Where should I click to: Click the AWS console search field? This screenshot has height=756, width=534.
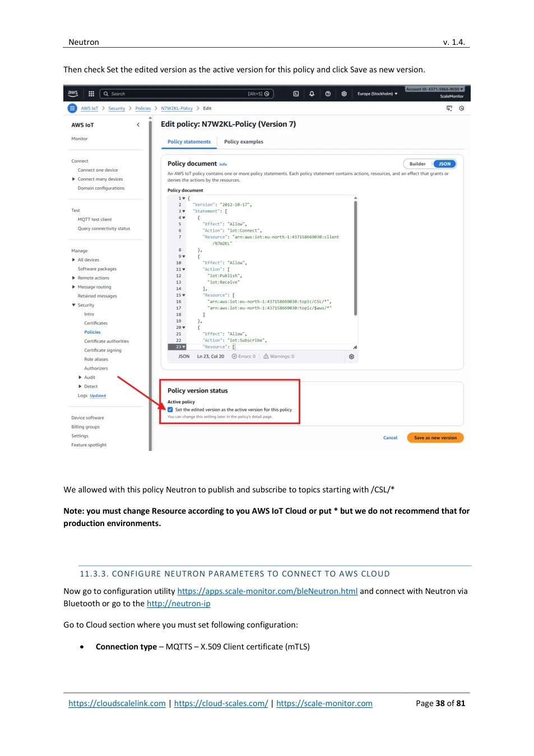(187, 94)
